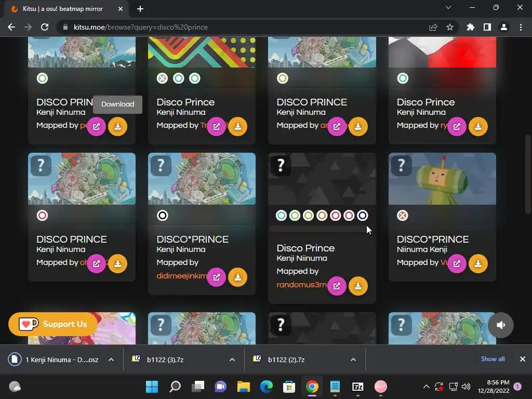Click the DISCO*PRINCE title on Niinuma Kenji card
532x399 pixels.
tap(433, 239)
